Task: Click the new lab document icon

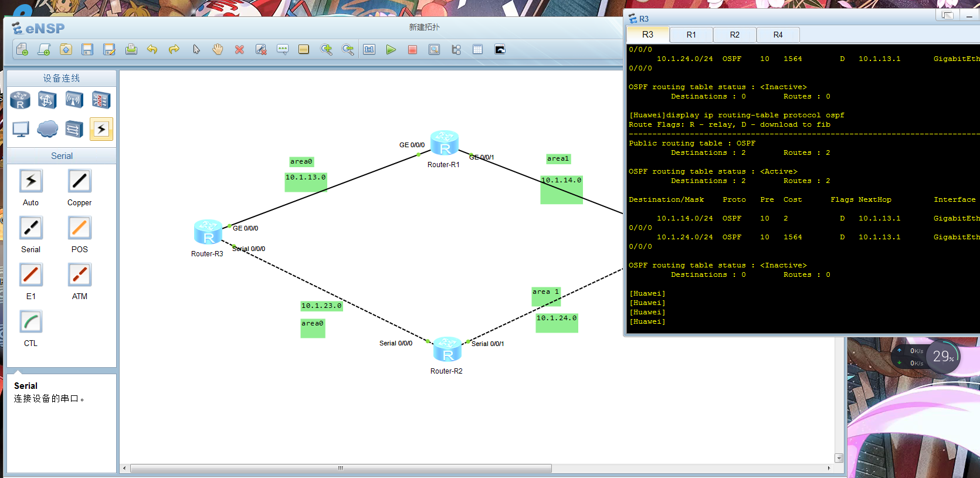Action: coord(44,49)
